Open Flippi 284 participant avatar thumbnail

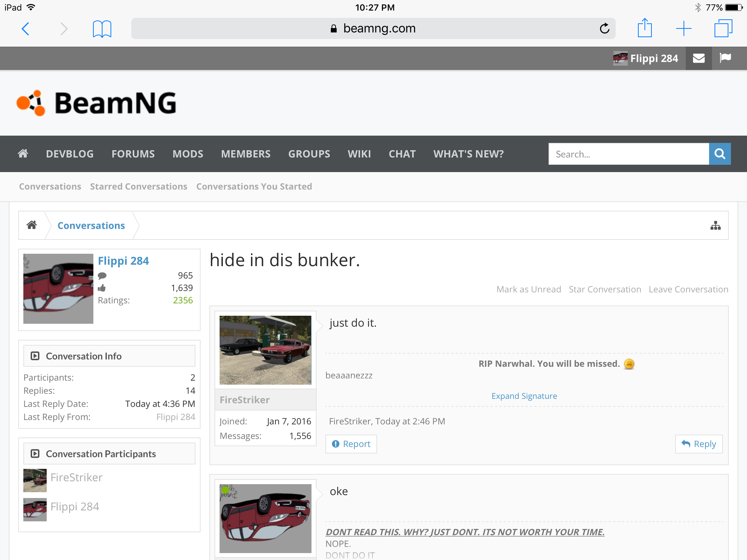click(x=35, y=510)
